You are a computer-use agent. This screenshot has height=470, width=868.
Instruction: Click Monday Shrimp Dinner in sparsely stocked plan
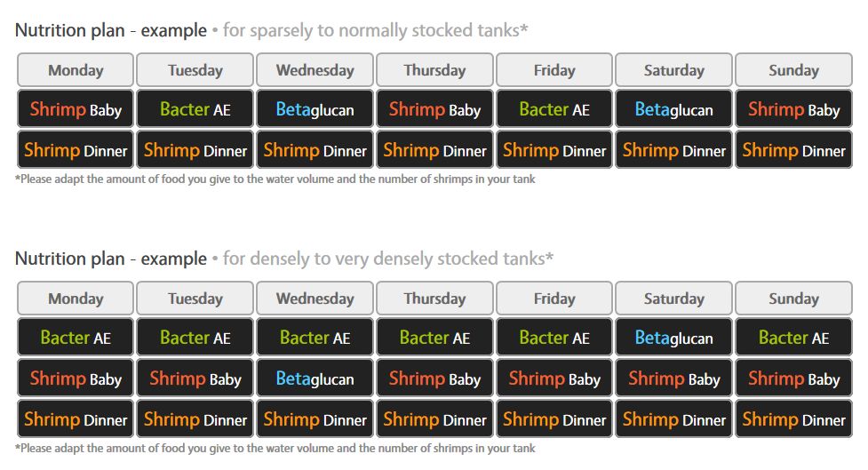pyautogui.click(x=76, y=150)
